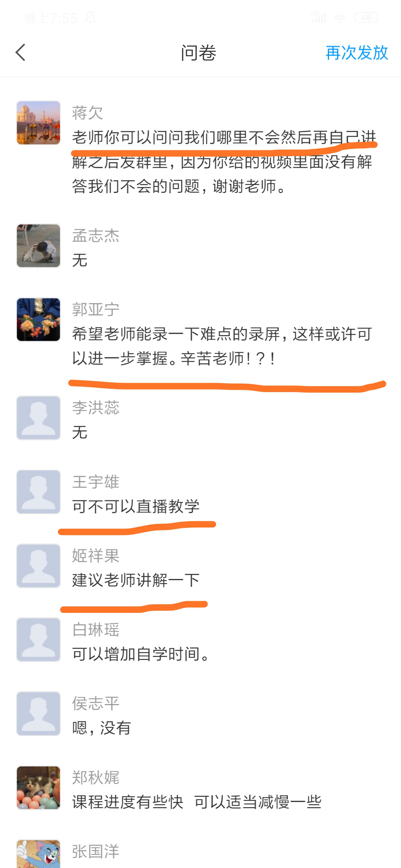Tap 再次发放 to resend questionnaire

[x=357, y=53]
